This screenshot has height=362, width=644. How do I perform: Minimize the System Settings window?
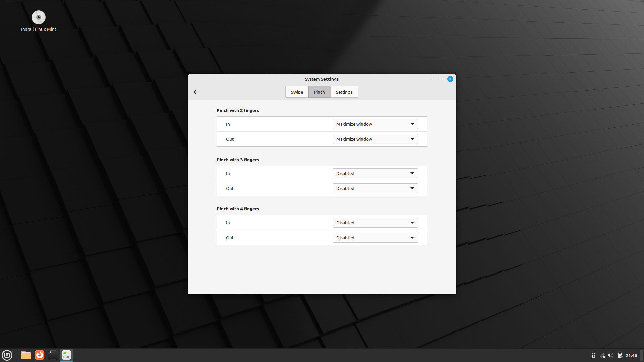pos(432,79)
